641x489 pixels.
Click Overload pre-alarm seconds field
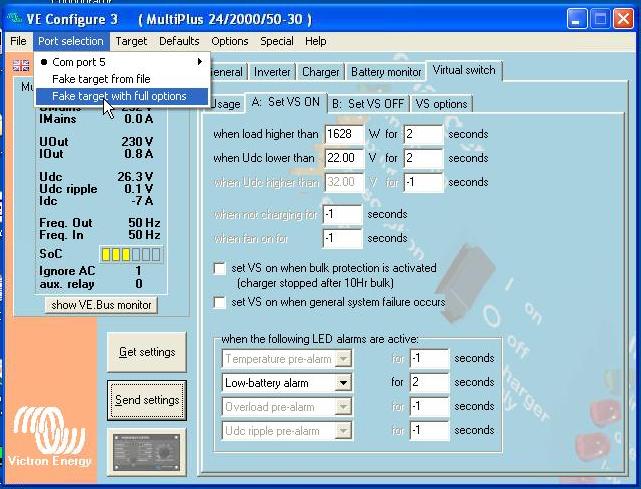[429, 406]
